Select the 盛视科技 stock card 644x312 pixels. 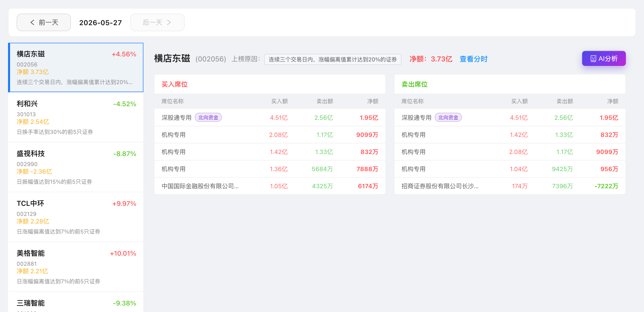(x=76, y=167)
